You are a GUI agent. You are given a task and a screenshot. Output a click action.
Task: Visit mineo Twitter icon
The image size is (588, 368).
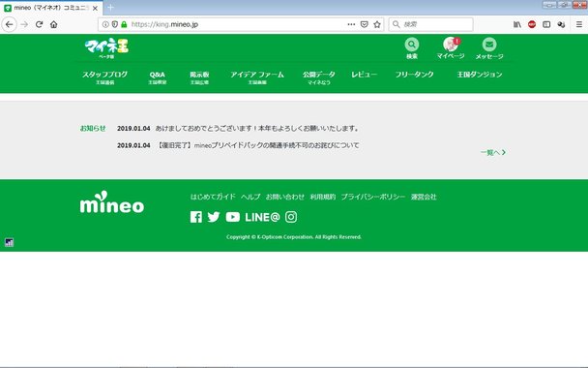pos(214,217)
